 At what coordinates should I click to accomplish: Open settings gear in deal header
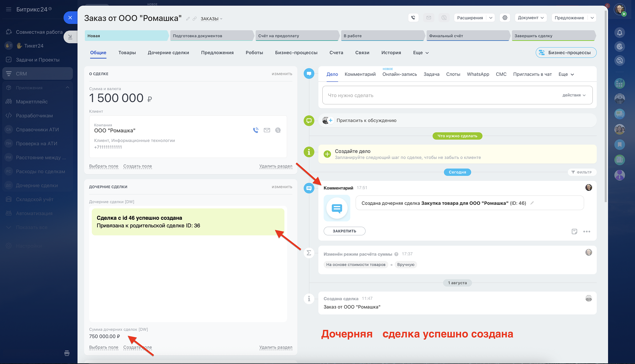coord(505,18)
